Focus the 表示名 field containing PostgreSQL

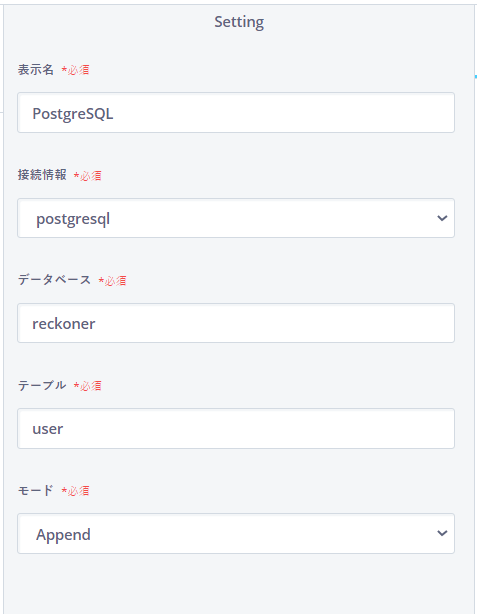236,113
